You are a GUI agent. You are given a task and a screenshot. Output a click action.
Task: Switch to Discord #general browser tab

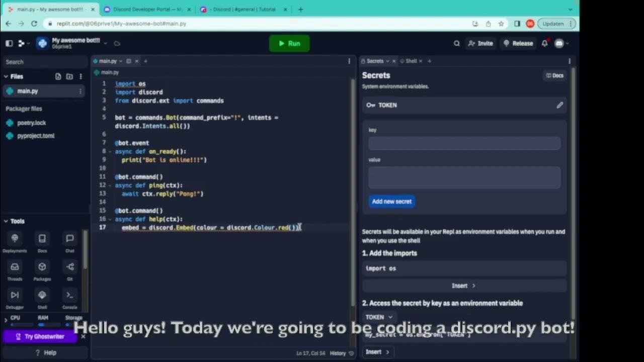click(x=244, y=10)
